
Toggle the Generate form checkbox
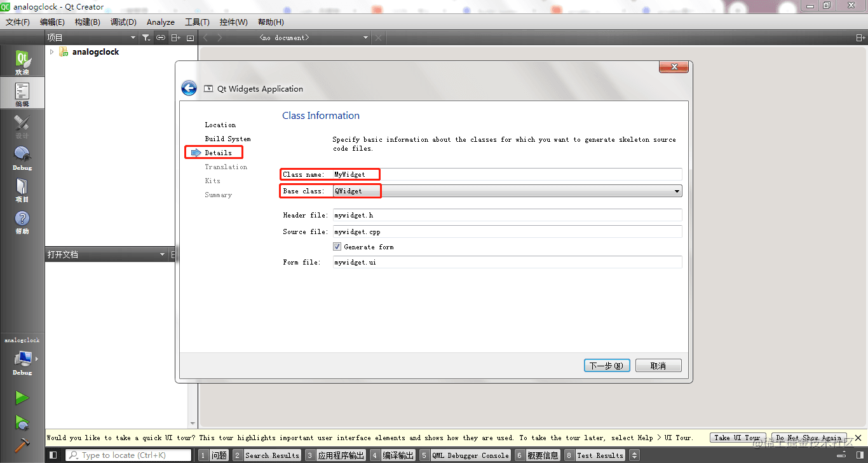point(337,247)
